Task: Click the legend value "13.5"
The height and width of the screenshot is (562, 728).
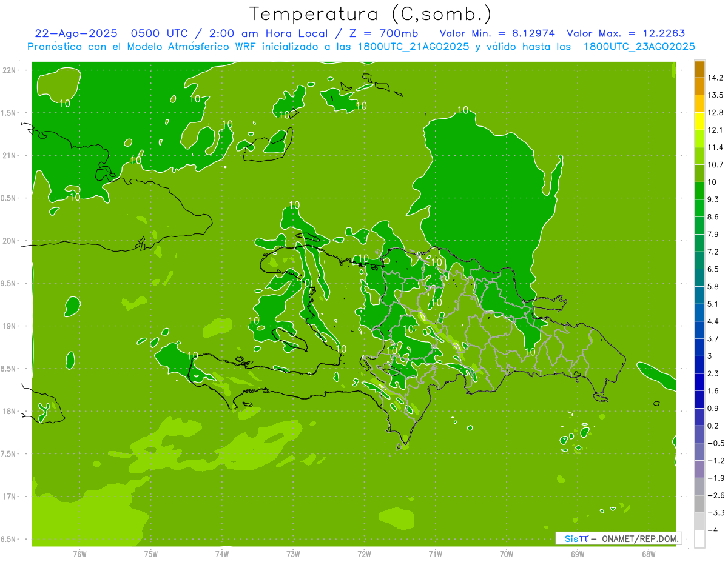Action: click(715, 95)
